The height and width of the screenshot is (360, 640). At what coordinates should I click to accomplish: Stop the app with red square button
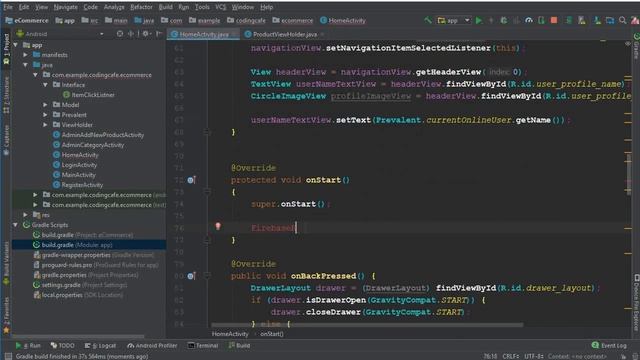(554, 20)
